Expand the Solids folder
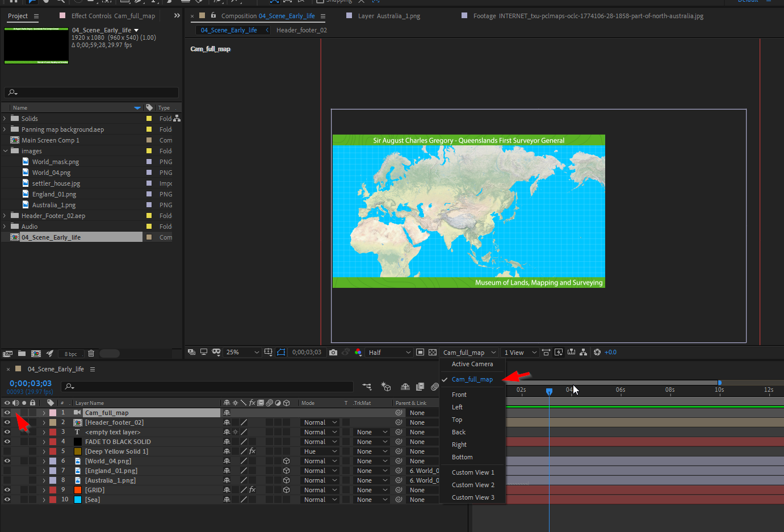784x532 pixels. tap(5, 119)
